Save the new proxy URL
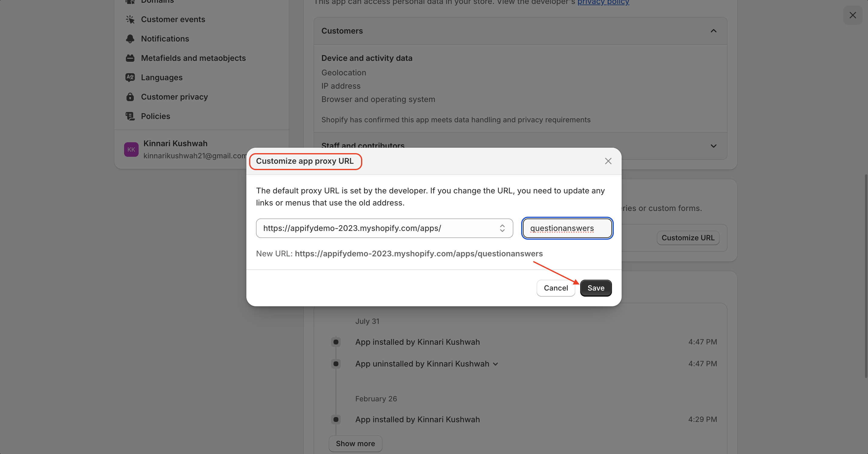 click(x=596, y=288)
